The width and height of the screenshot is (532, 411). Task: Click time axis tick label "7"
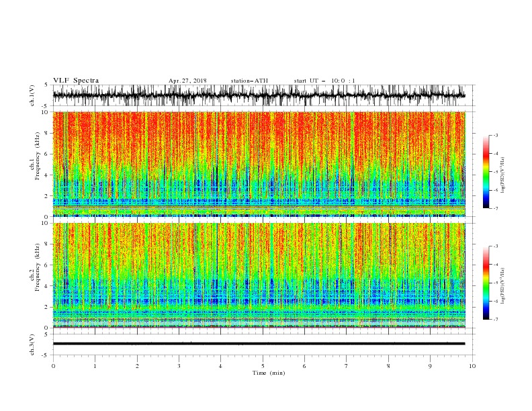(347, 366)
